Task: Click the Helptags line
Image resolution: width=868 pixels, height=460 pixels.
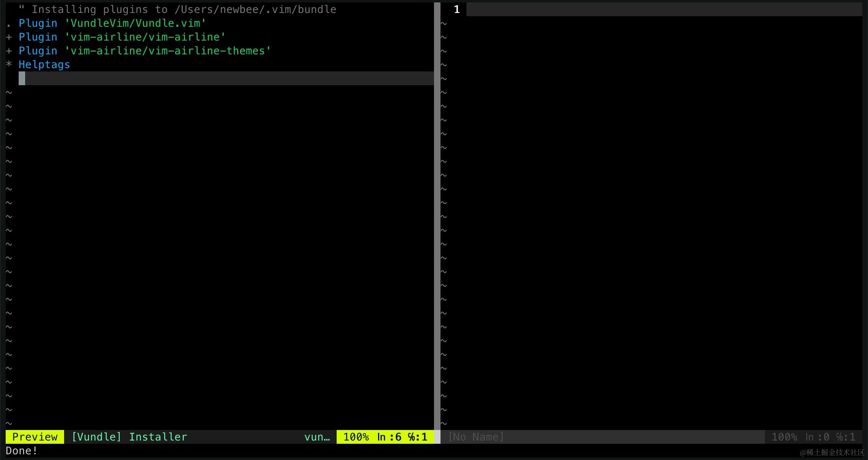Action: point(44,64)
